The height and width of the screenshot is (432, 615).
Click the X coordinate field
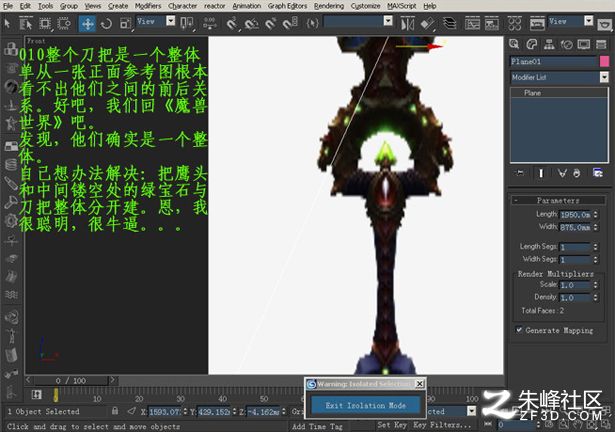165,412
